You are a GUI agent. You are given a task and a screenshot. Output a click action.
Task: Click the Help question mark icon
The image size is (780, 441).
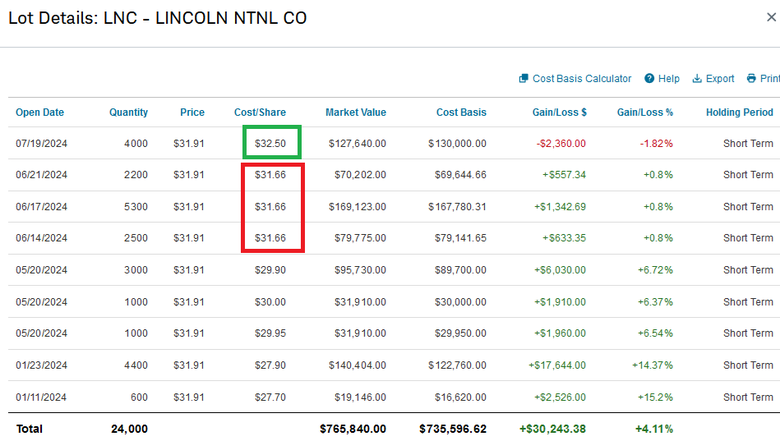tap(649, 79)
